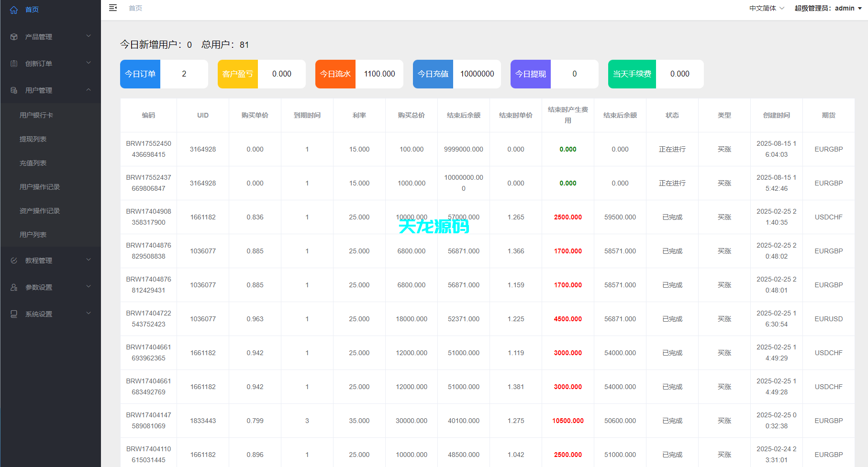
Task: Expand the 产品管理 chevron arrow
Action: (89, 36)
